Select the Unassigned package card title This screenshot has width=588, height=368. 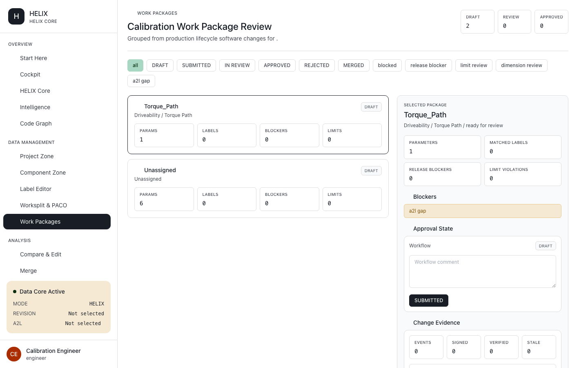tap(160, 170)
